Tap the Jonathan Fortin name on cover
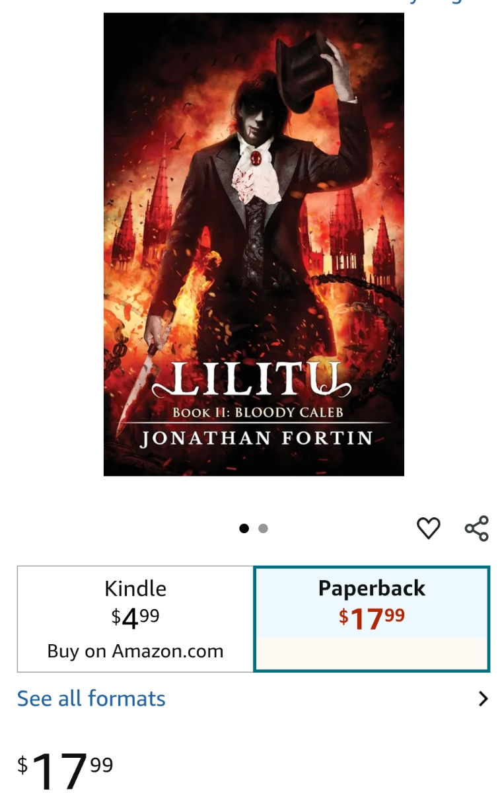This screenshot has width=504, height=812. click(x=256, y=439)
